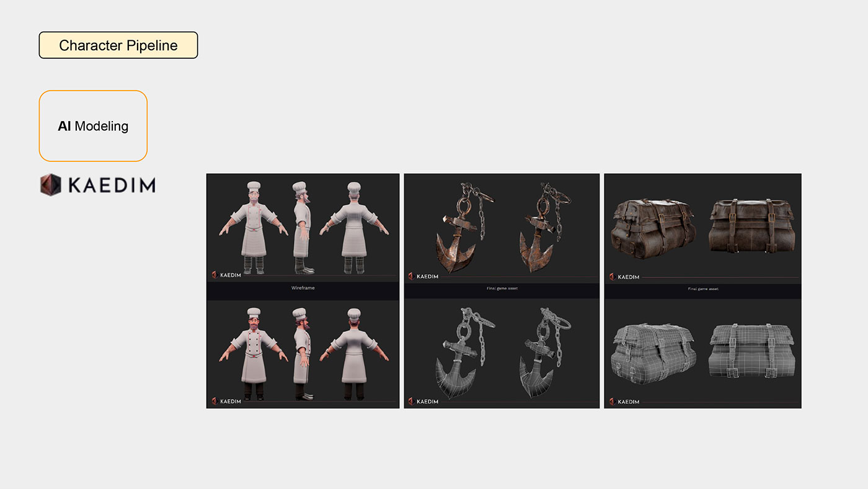Viewport: 868px width, 489px height.
Task: Click Kaedim logo under rusty anchor render
Action: pos(423,276)
